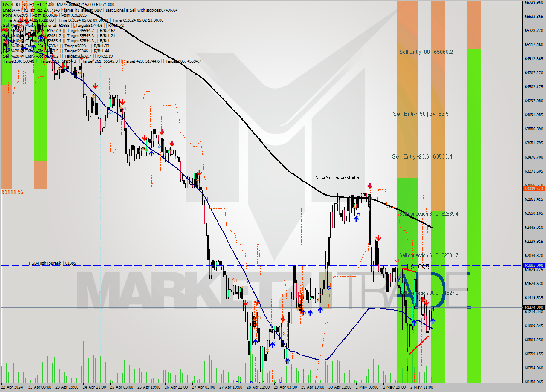Click the '25 Apr 19:00' time axis label
The image size is (546, 392).
coord(149,387)
